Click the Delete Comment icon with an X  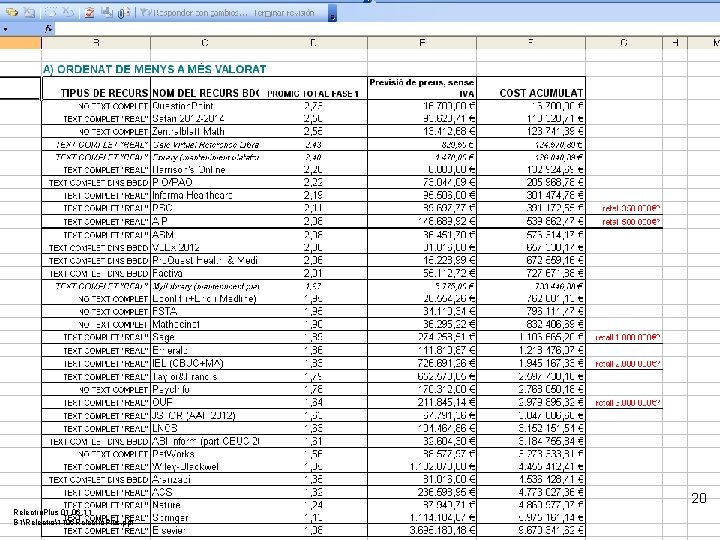pyautogui.click(x=30, y=12)
